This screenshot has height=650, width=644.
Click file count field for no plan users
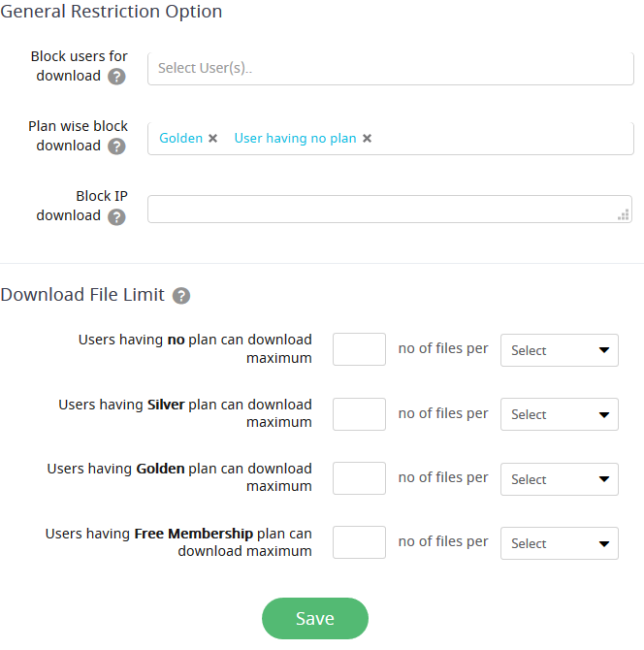(359, 349)
